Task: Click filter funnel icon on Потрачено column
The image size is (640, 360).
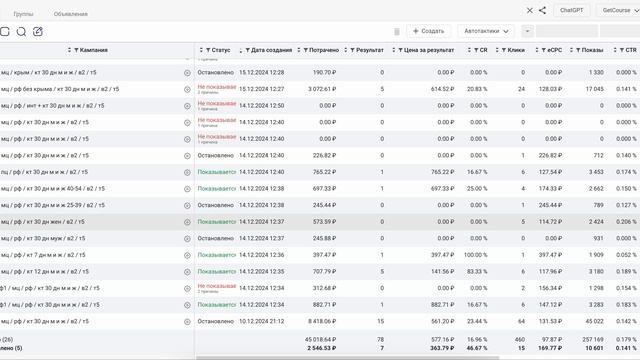Action: click(x=306, y=50)
